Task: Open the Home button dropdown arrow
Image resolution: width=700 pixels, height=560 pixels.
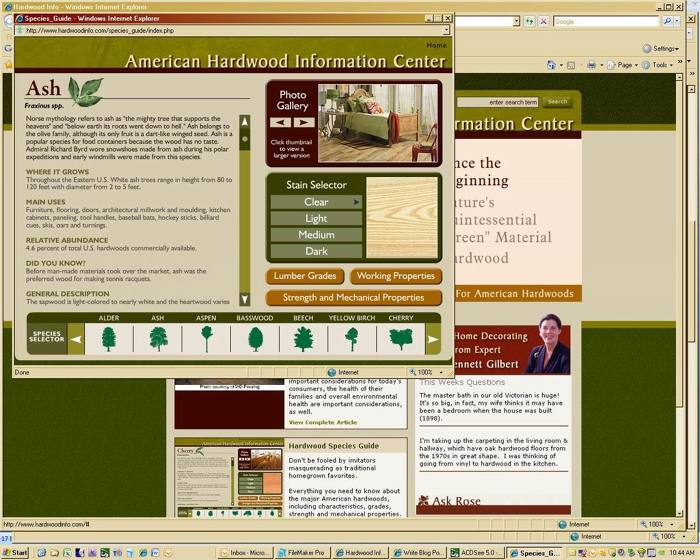Action: point(561,65)
